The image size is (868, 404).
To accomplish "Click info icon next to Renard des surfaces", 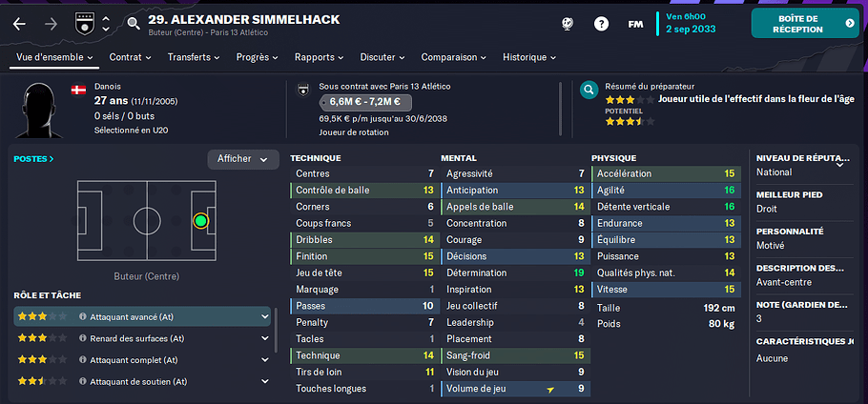I will click(82, 338).
